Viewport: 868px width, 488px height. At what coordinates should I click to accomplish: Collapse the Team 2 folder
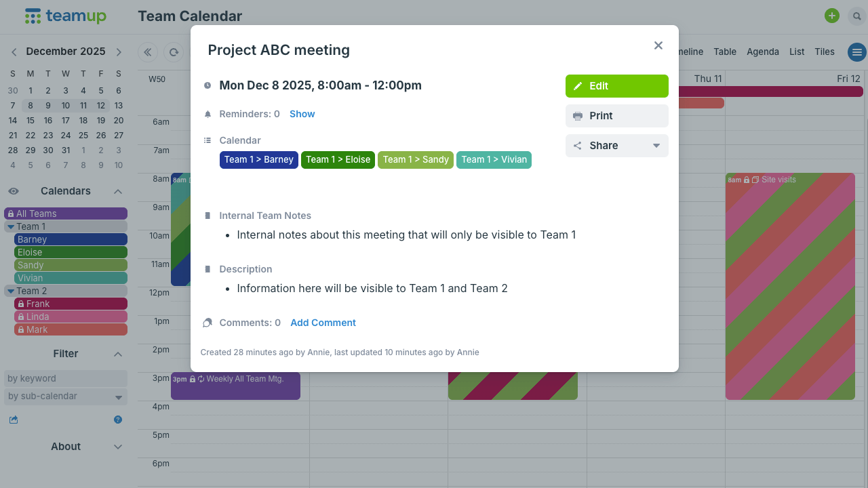pyautogui.click(x=11, y=291)
